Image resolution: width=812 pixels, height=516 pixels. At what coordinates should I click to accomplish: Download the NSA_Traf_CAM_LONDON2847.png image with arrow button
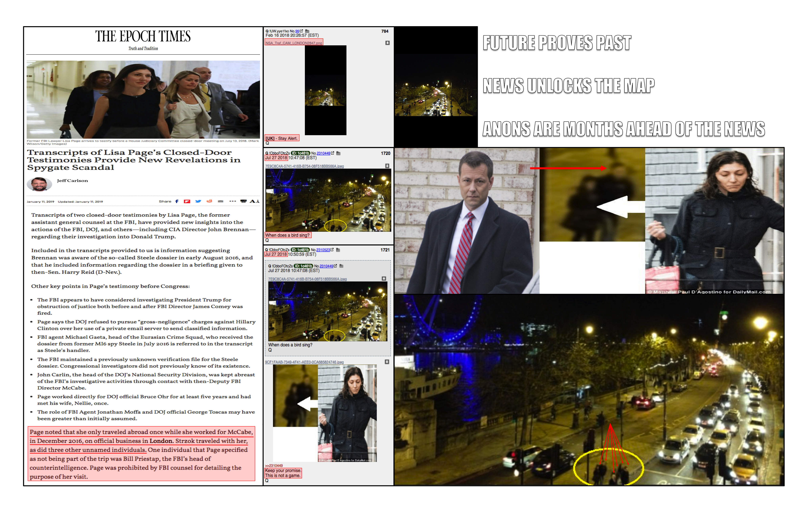click(387, 43)
